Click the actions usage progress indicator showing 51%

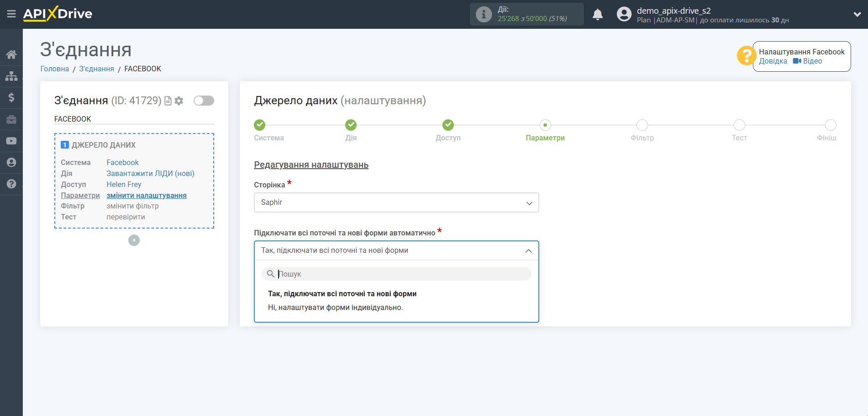(x=526, y=14)
